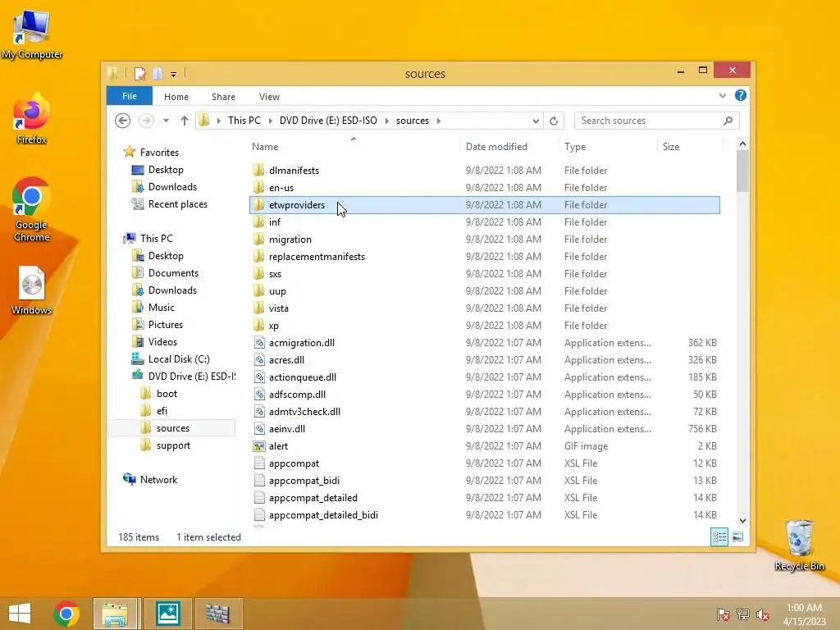The height and width of the screenshot is (630, 840).
Task: Select Favorites in the navigation pane
Action: 159,152
